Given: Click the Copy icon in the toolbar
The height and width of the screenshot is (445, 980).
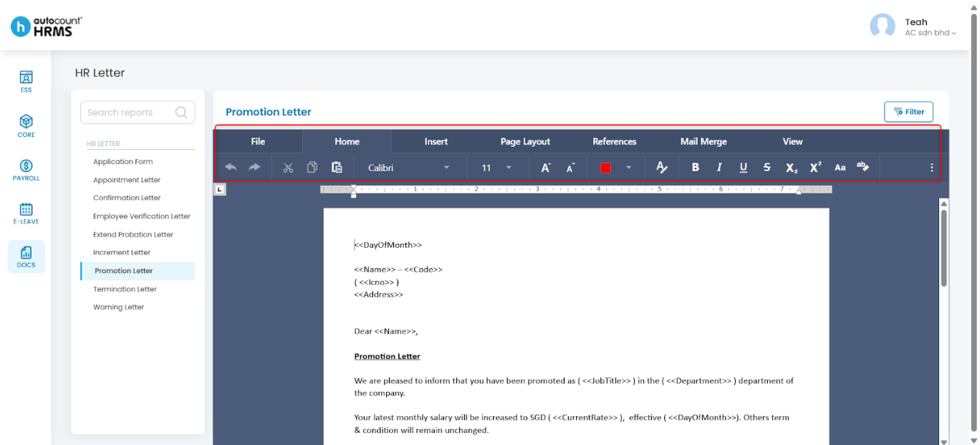Looking at the screenshot, I should pyautogui.click(x=312, y=167).
